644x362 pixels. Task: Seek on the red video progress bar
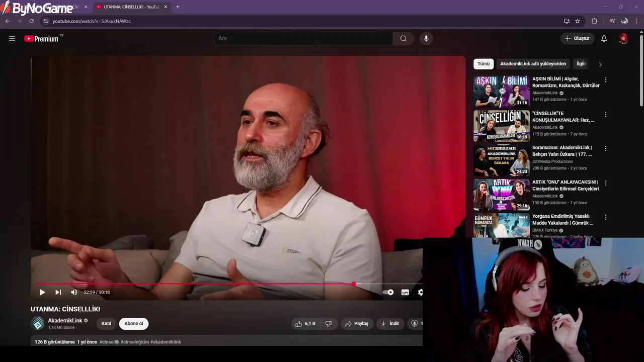click(x=195, y=284)
